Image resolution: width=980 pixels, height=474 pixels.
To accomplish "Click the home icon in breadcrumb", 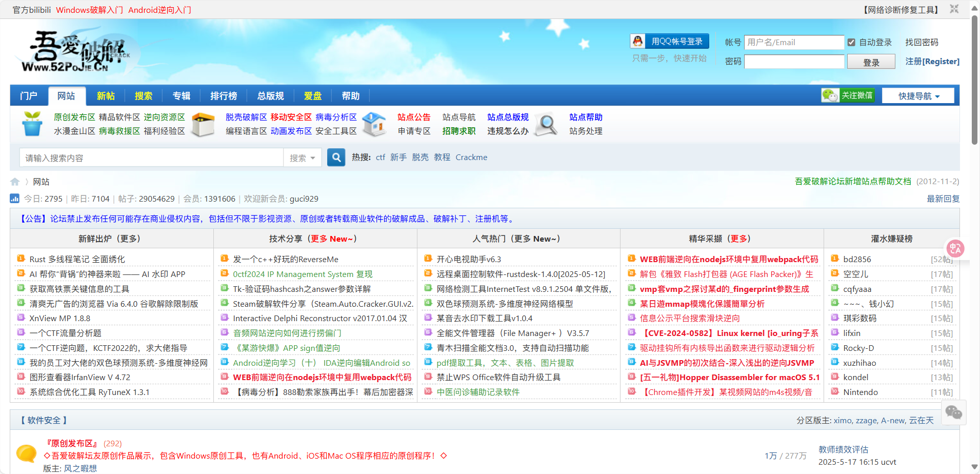I will point(15,182).
